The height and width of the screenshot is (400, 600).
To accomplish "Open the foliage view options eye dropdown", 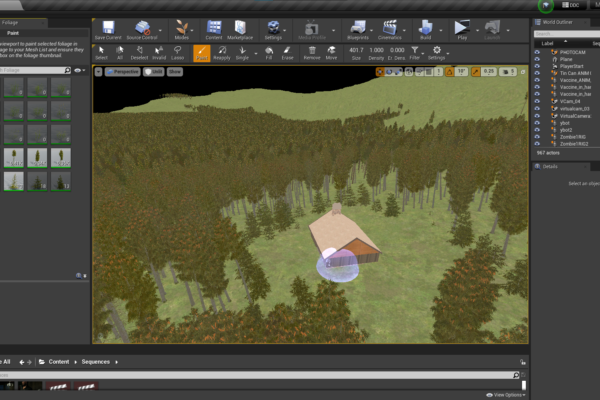I will [x=80, y=70].
